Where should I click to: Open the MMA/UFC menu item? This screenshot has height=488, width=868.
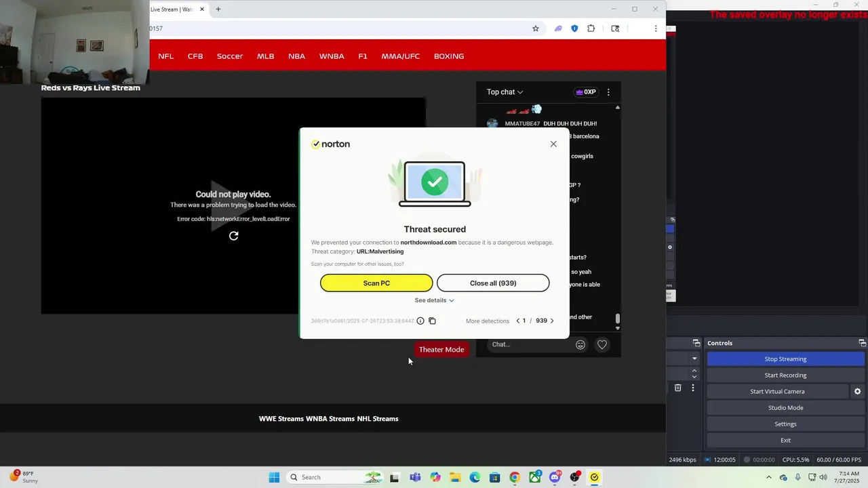click(x=401, y=56)
